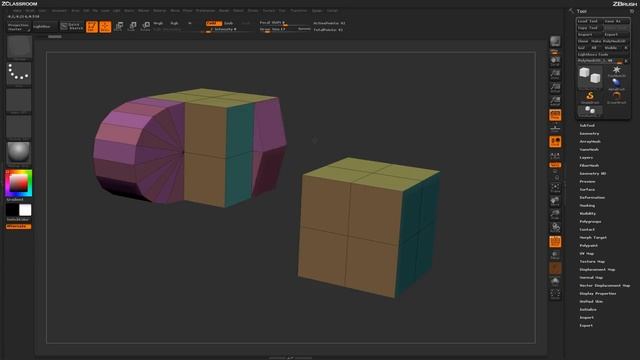Click the Save As button
Image resolution: width=640 pixels, height=360 pixels.
pos(616,21)
